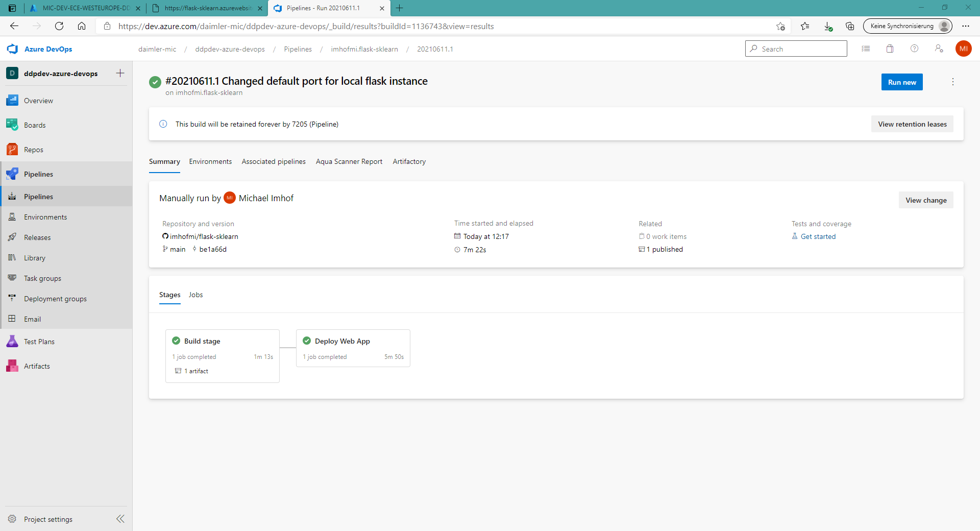Screen dimensions: 980x531
Task: Click the ddpdev-azure-devops project name
Action: [x=61, y=74]
